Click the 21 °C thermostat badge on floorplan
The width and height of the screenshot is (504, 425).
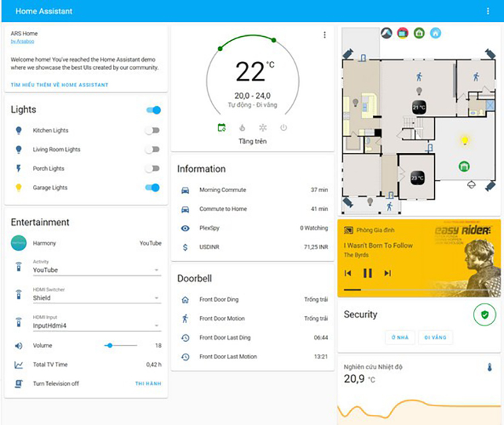[x=419, y=107]
